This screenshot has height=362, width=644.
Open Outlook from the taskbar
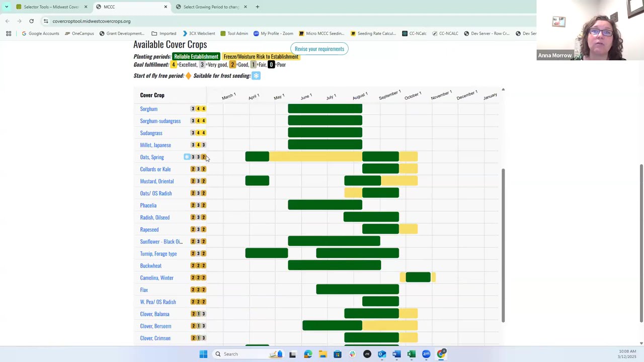click(x=382, y=354)
